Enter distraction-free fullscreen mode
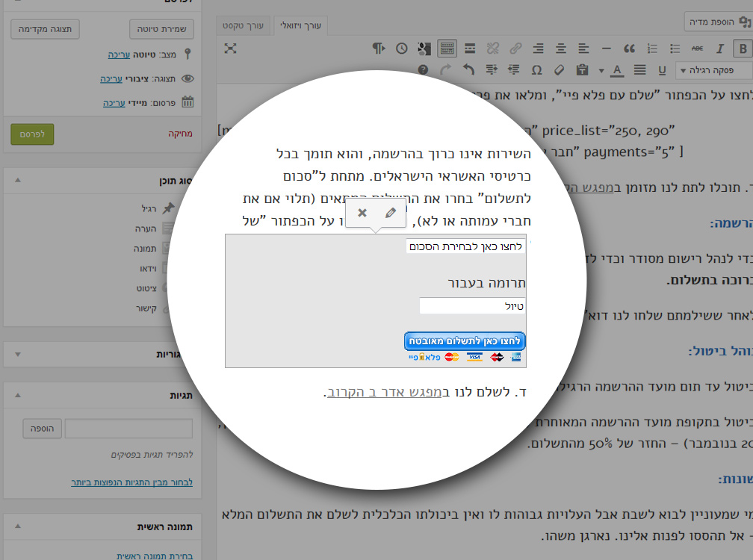753x560 pixels. pos(231,49)
